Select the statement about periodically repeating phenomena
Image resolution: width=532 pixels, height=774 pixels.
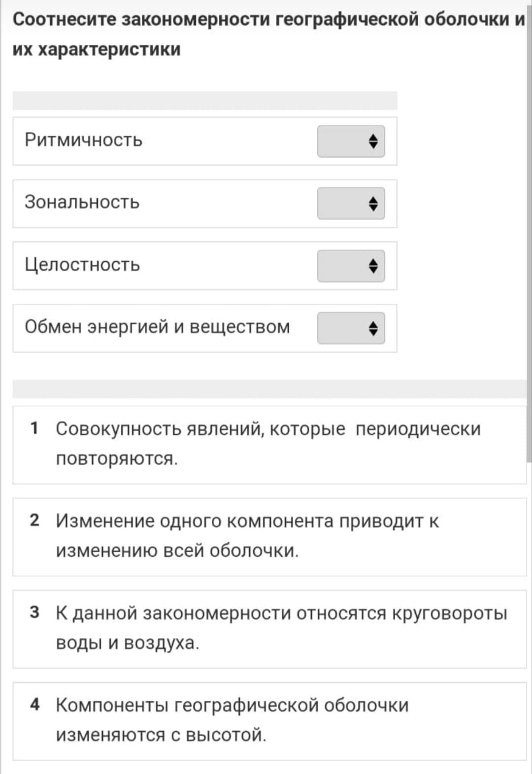[268, 444]
